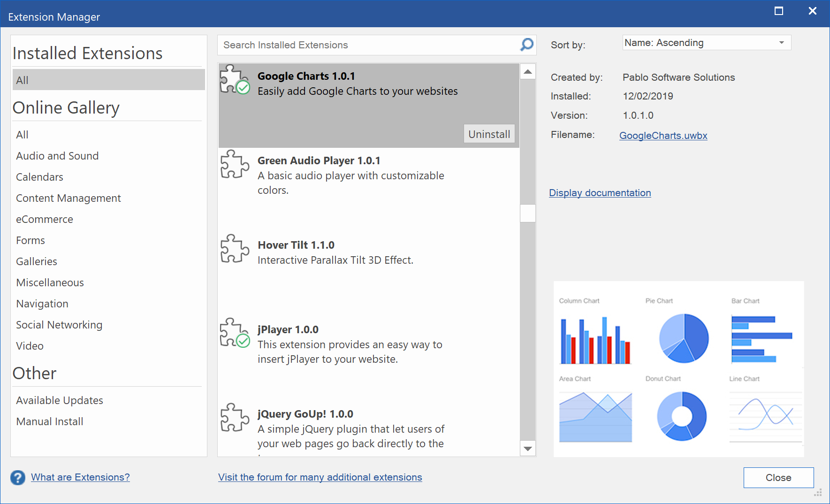Open the Sort by dropdown
The image size is (830, 504).
[x=707, y=43]
